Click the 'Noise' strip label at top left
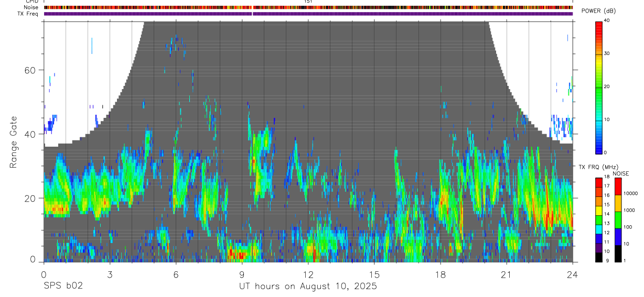This screenshot has width=644, height=297. pyautogui.click(x=31, y=7)
